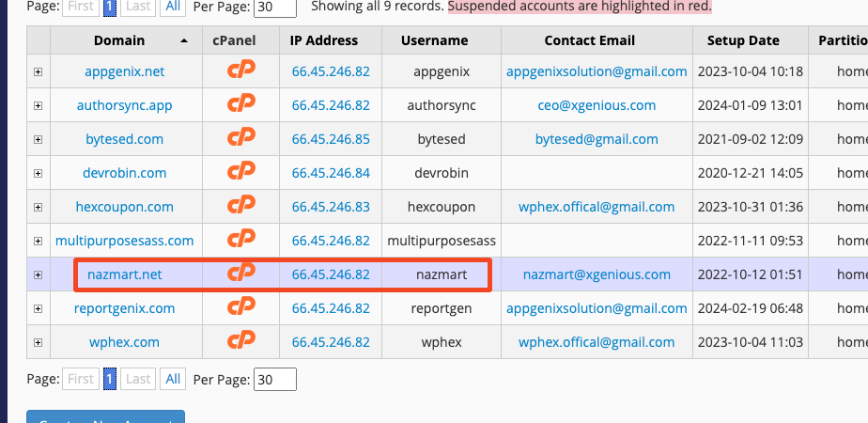Click the ceo@xgenious.com contact email

tap(597, 105)
